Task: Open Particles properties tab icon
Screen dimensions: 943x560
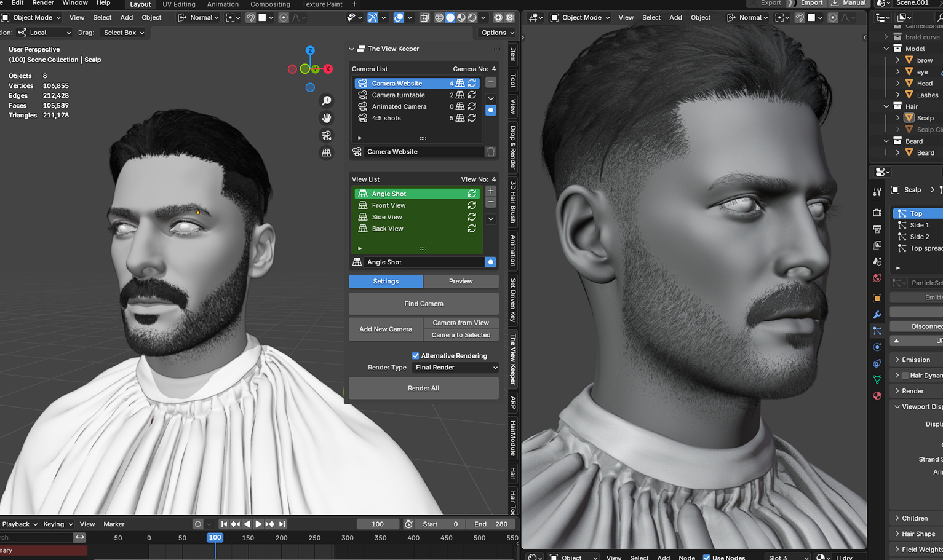Action: tap(877, 331)
